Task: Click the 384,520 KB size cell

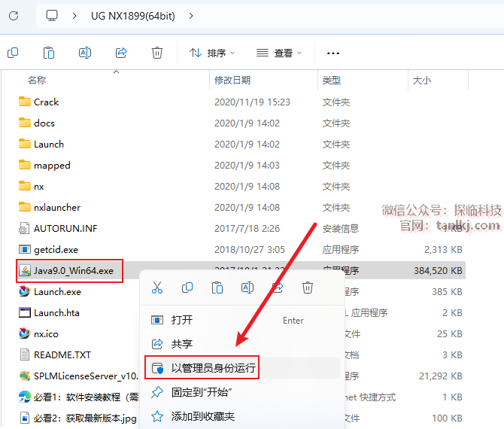Action: point(438,270)
